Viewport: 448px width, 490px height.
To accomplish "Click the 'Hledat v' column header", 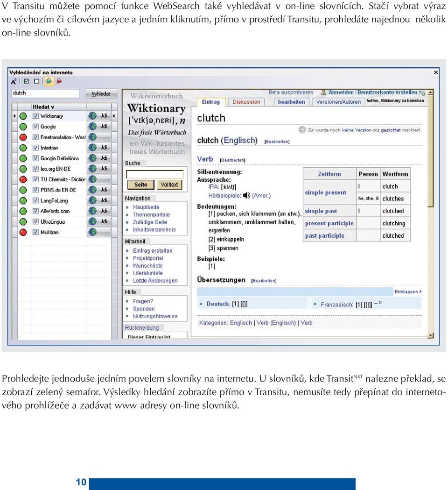I will click(x=59, y=107).
